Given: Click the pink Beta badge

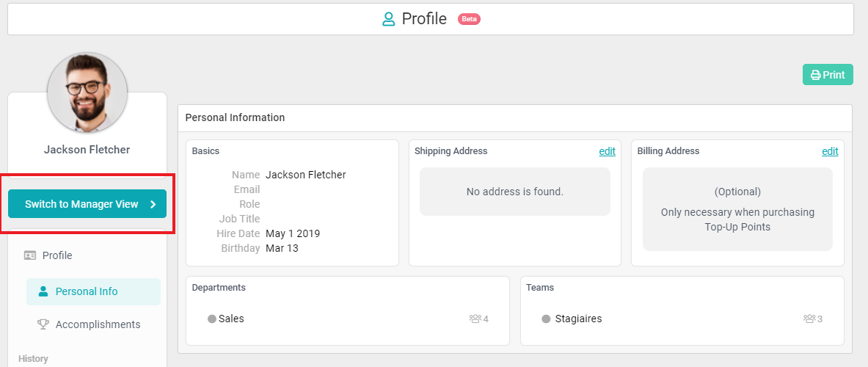Looking at the screenshot, I should 469,19.
